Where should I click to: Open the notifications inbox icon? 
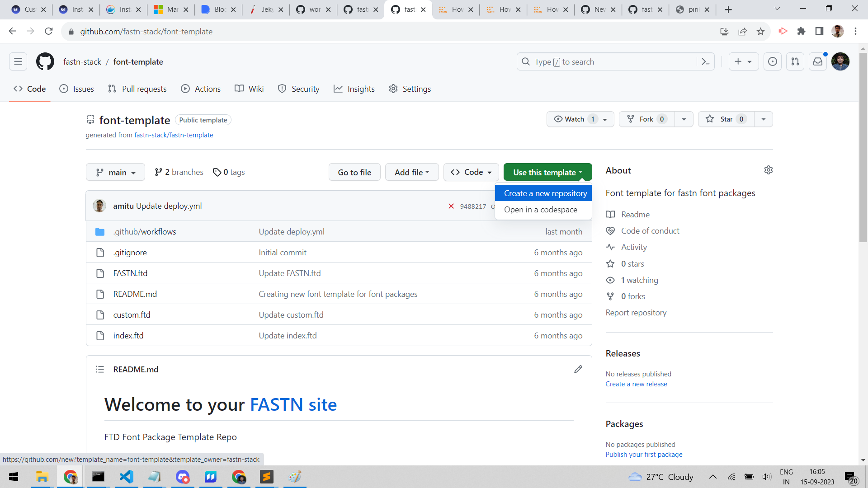(x=818, y=61)
